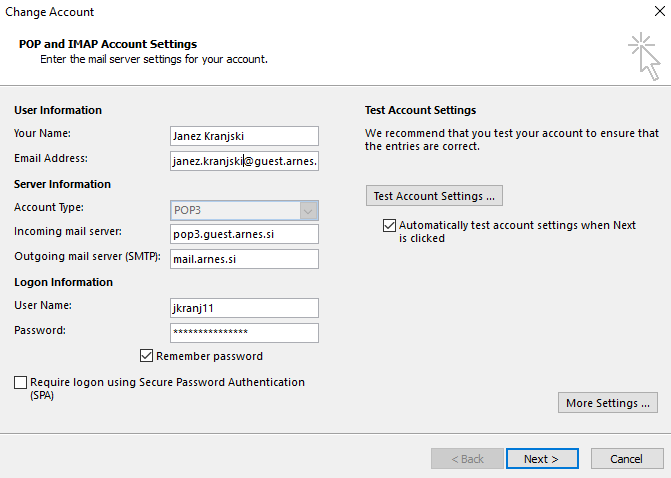The height and width of the screenshot is (478, 671).
Task: Close the Change Account dialog
Action: point(660,11)
